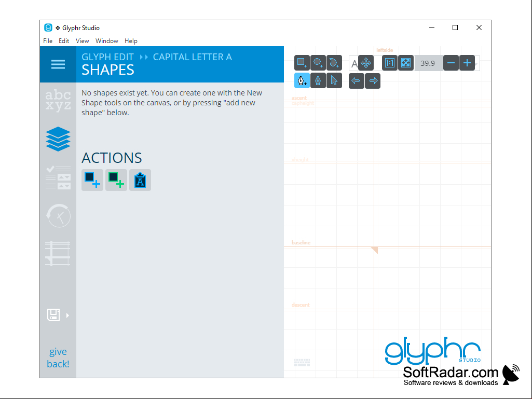Viewport: 532px width, 399px height.
Task: Click the Glyphr Studio app icon in title bar
Action: (x=48, y=28)
